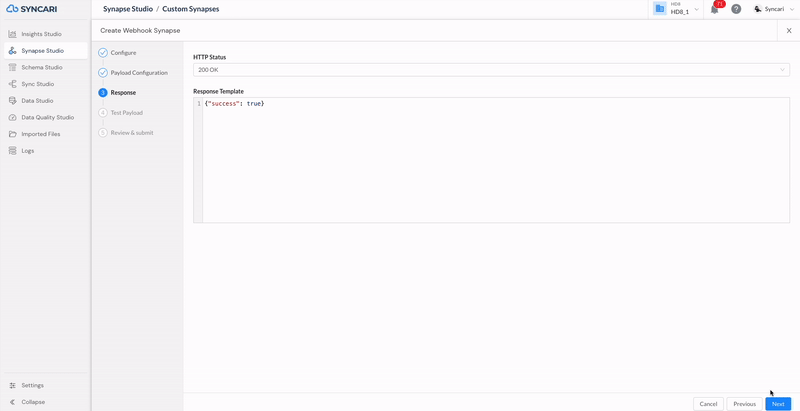The height and width of the screenshot is (411, 800).
Task: Select the Response step label
Action: click(123, 93)
